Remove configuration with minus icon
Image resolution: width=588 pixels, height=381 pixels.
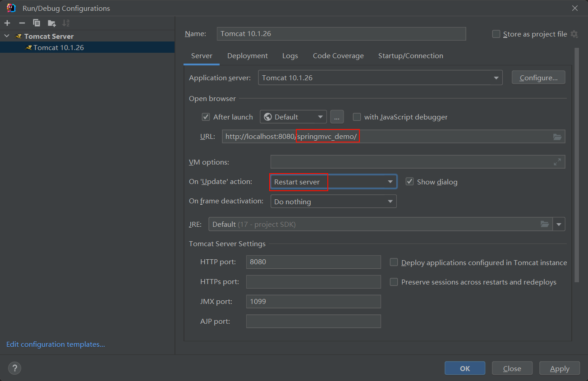pos(22,23)
